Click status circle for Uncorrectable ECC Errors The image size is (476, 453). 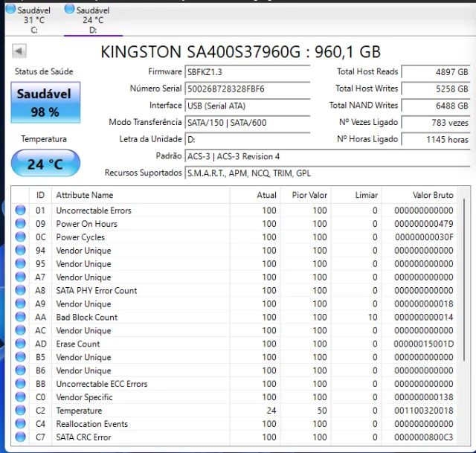coord(20,384)
